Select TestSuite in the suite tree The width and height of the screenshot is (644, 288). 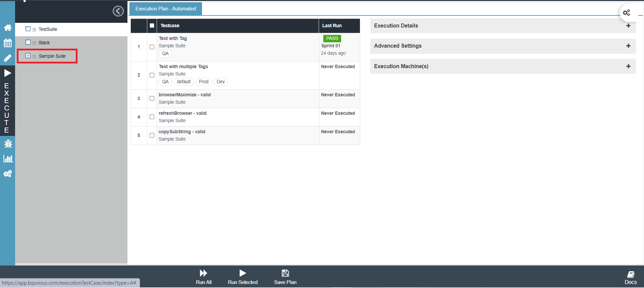click(48, 29)
